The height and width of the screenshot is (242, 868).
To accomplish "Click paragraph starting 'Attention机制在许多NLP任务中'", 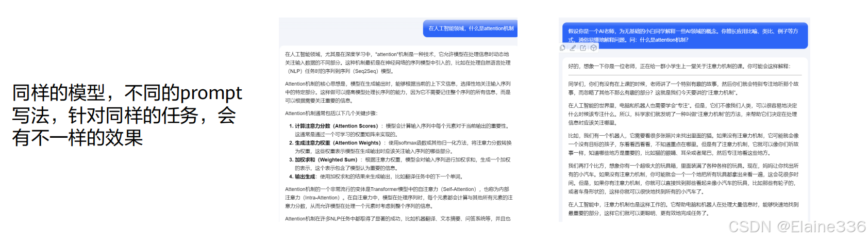I will click(398, 219).
